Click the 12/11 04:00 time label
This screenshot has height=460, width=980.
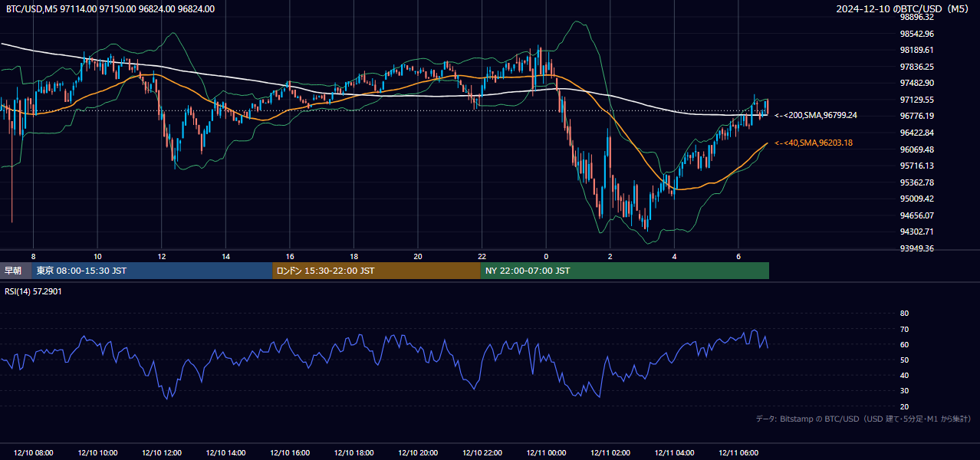tap(674, 453)
